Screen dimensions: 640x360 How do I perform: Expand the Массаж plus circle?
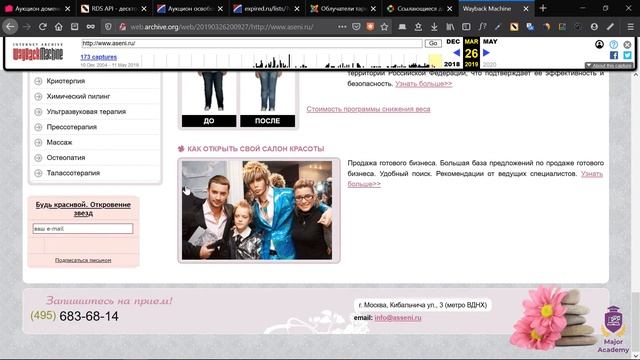[38, 142]
